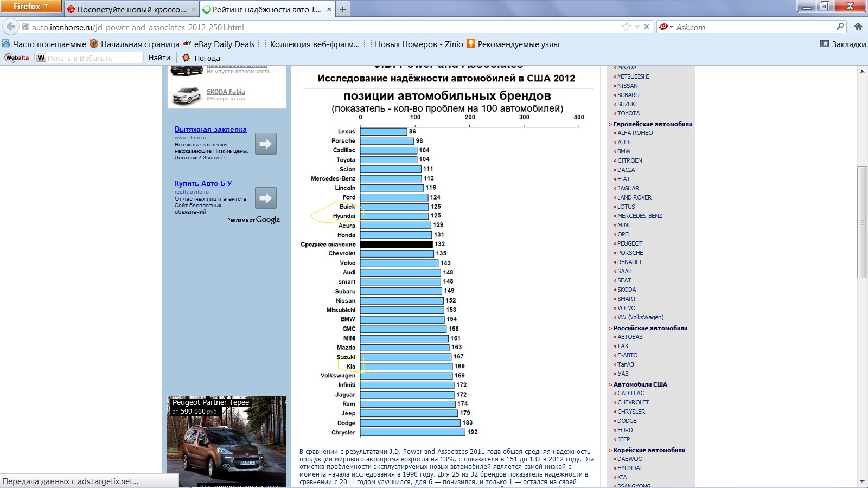
Task: Click the 'Погода' weather toolbar button
Action: (x=201, y=57)
